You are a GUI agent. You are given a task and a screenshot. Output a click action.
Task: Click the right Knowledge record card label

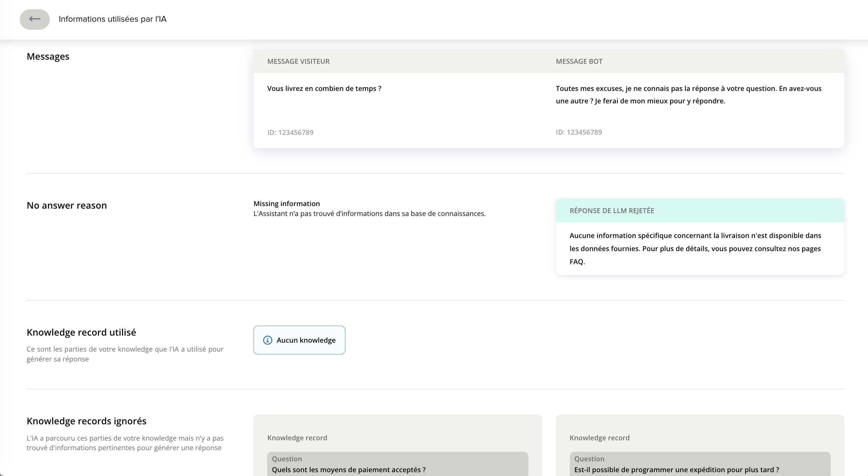(599, 438)
